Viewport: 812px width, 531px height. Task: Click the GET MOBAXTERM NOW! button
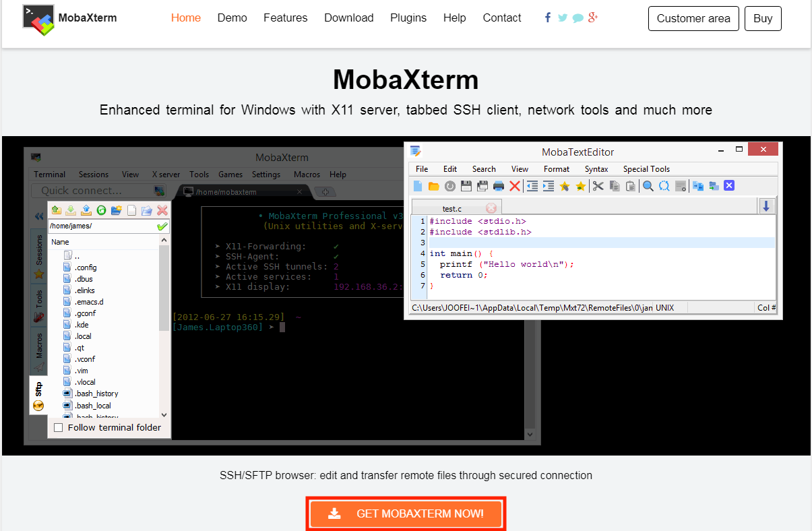pyautogui.click(x=406, y=513)
